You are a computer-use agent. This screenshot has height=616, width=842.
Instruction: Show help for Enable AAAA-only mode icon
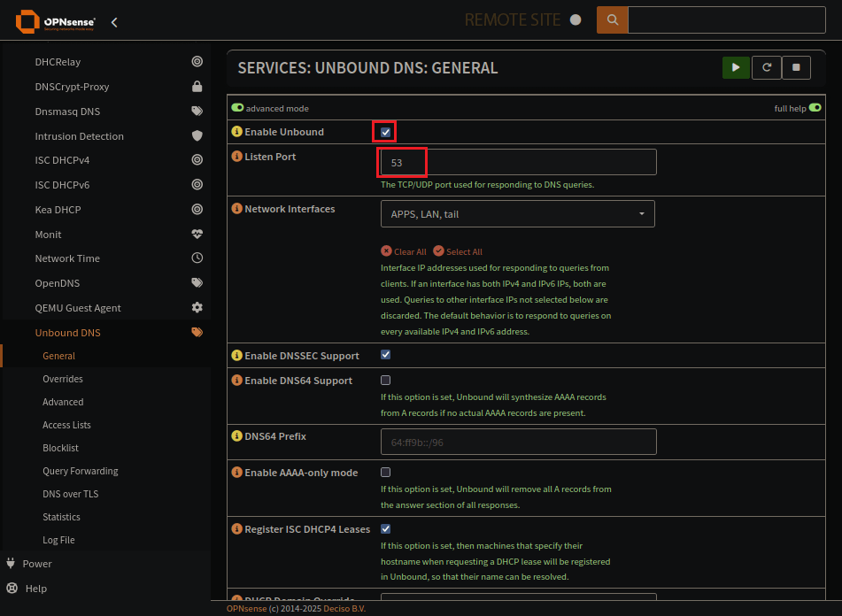tap(236, 473)
